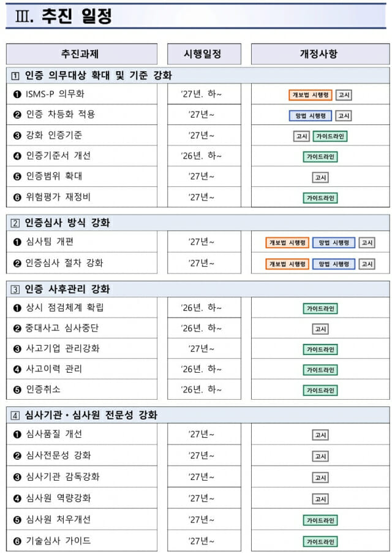The width and height of the screenshot is (392, 553).
Task: Click the 고시 tag for 인증범위 확대
Action: pos(320,177)
